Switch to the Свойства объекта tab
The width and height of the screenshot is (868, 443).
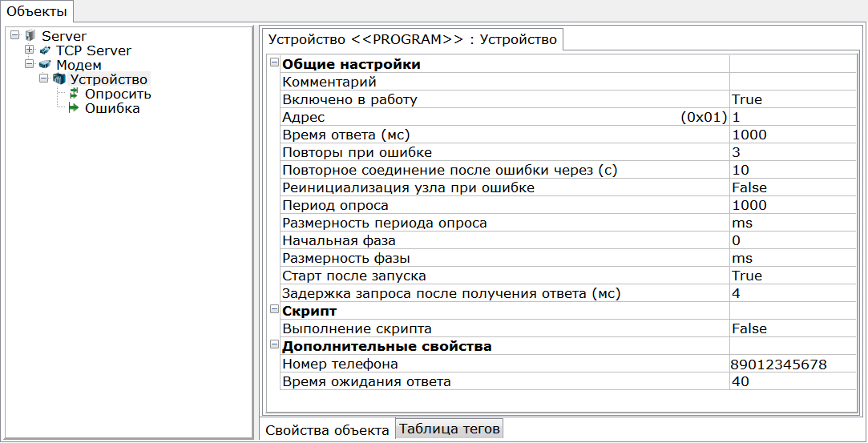coord(327,430)
